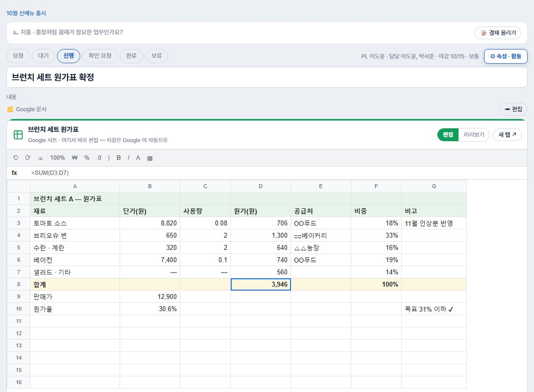Select cell 브리오슈 번
Screen dimensions: 534x392
tap(75, 235)
